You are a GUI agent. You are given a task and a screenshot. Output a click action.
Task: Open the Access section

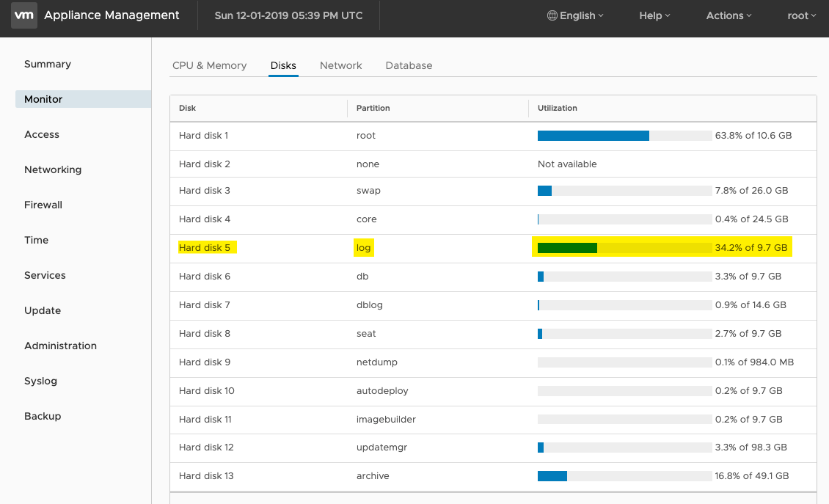pos(42,134)
